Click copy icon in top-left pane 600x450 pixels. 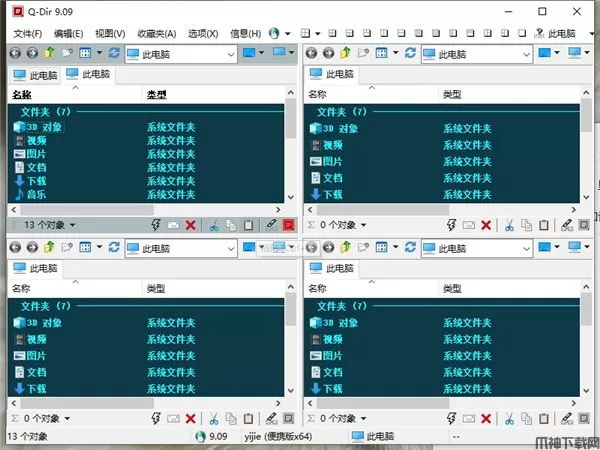pyautogui.click(x=231, y=225)
